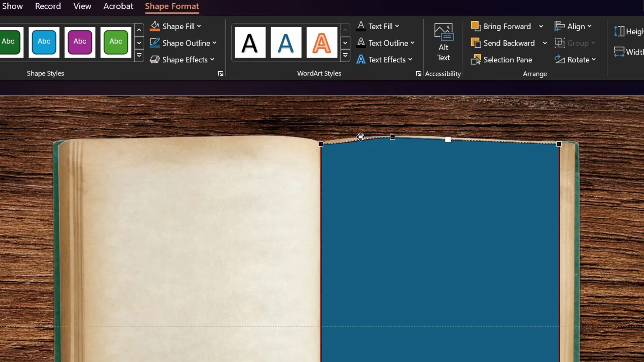The image size is (644, 362).
Task: Expand the Send Backward dropdown arrow
Action: 545,43
